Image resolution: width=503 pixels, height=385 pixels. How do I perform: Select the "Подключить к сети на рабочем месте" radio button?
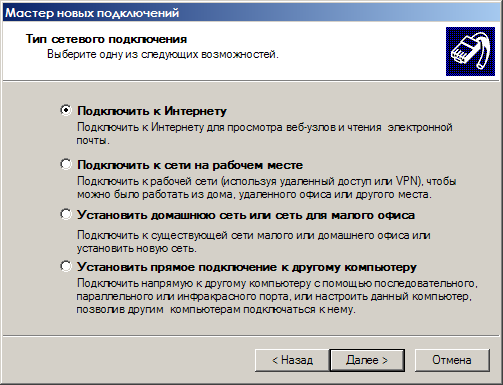pyautogui.click(x=66, y=164)
